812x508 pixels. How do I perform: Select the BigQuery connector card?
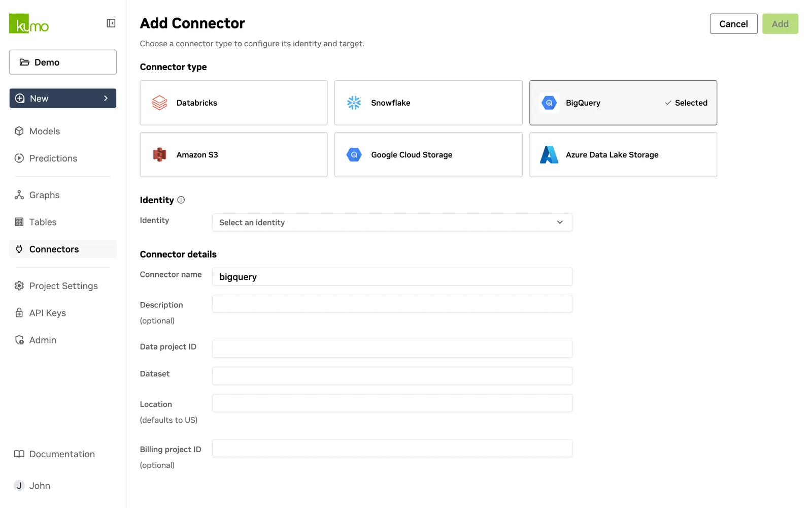click(623, 103)
